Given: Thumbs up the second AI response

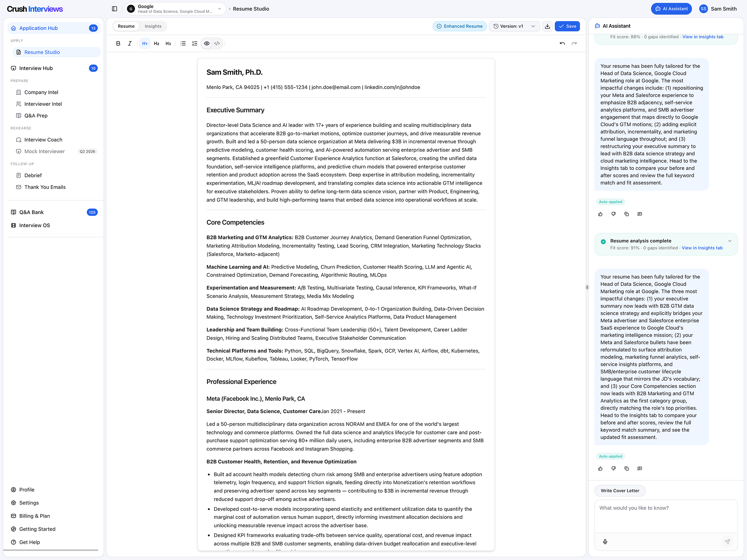Looking at the screenshot, I should click(x=600, y=468).
